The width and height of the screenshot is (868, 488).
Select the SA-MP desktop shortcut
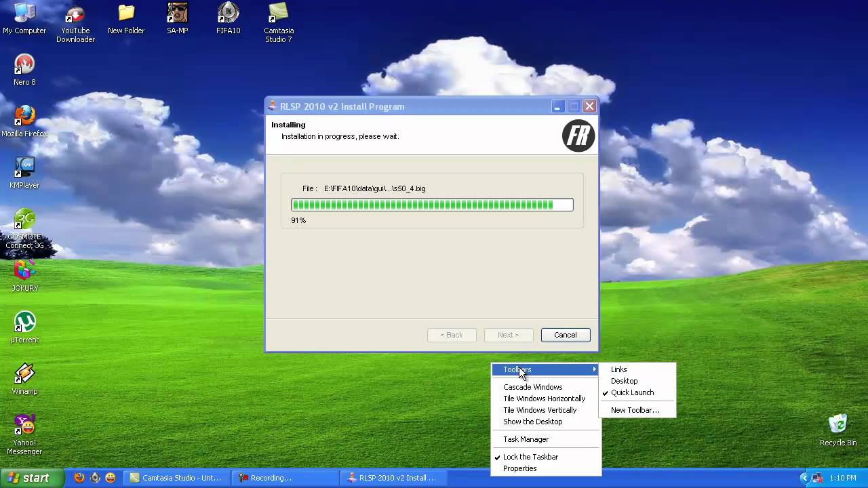[x=178, y=18]
